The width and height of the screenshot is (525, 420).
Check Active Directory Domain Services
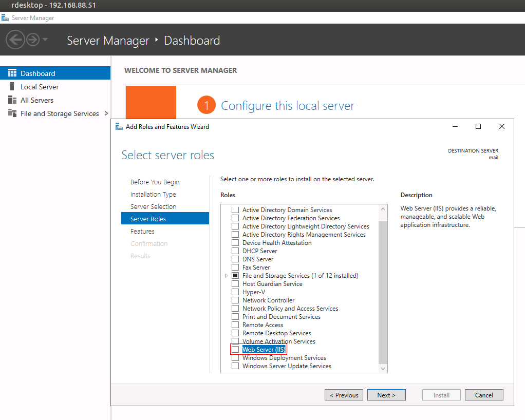click(235, 210)
